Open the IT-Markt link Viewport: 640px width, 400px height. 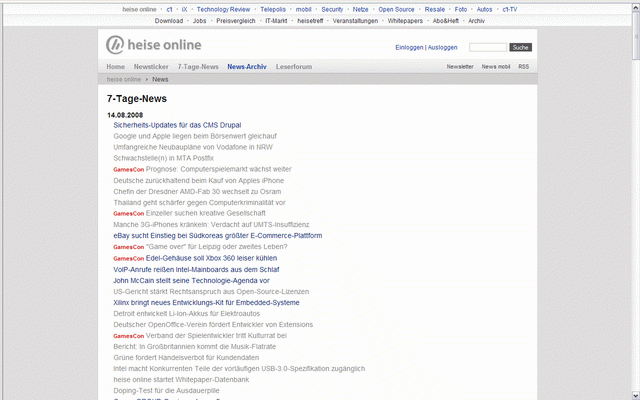pyautogui.click(x=276, y=21)
